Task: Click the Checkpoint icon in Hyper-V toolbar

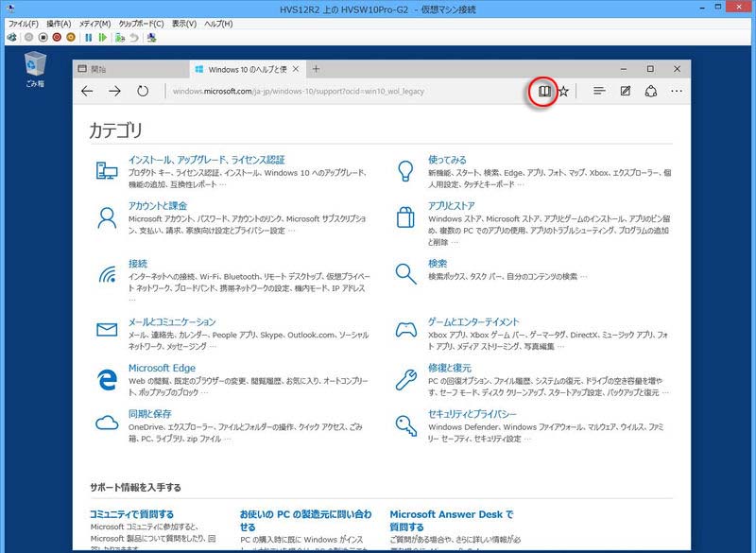Action: pyautogui.click(x=120, y=37)
